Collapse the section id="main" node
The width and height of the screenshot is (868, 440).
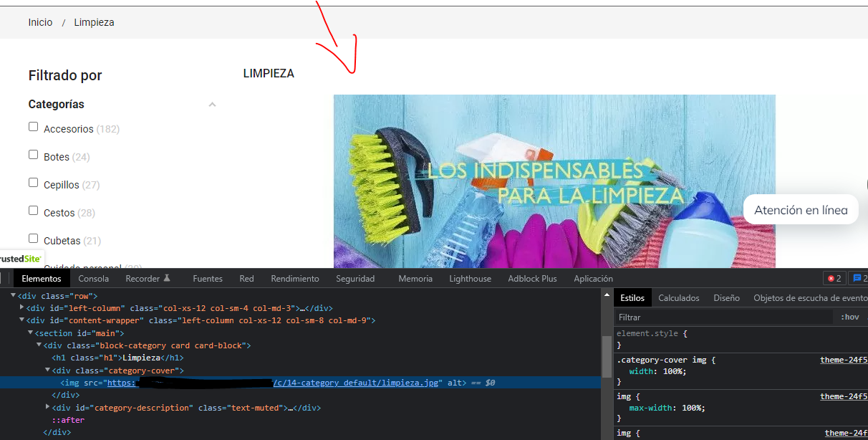[x=31, y=333]
